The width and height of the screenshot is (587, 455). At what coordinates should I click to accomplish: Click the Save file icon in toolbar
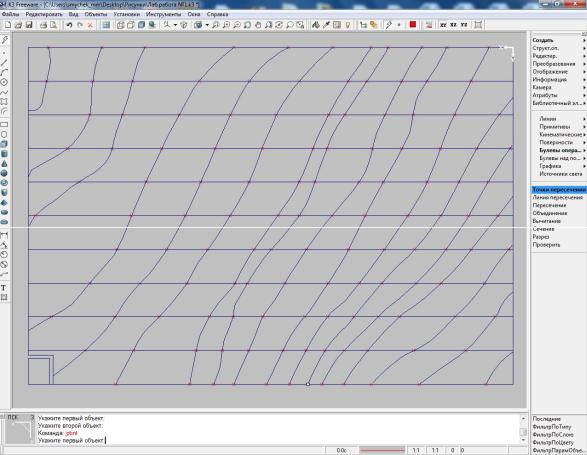click(x=29, y=25)
